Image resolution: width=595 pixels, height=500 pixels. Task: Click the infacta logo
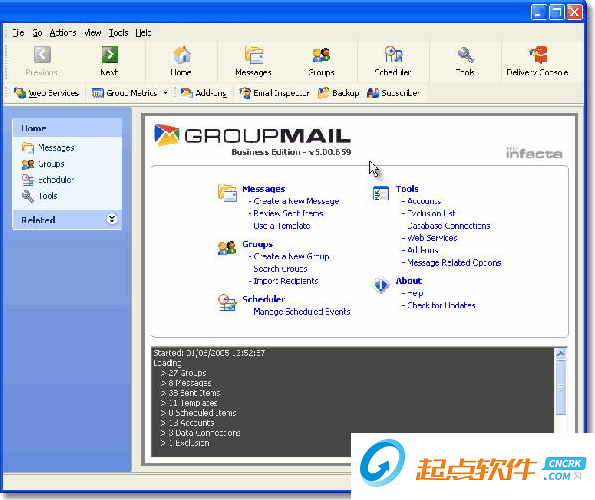point(534,153)
